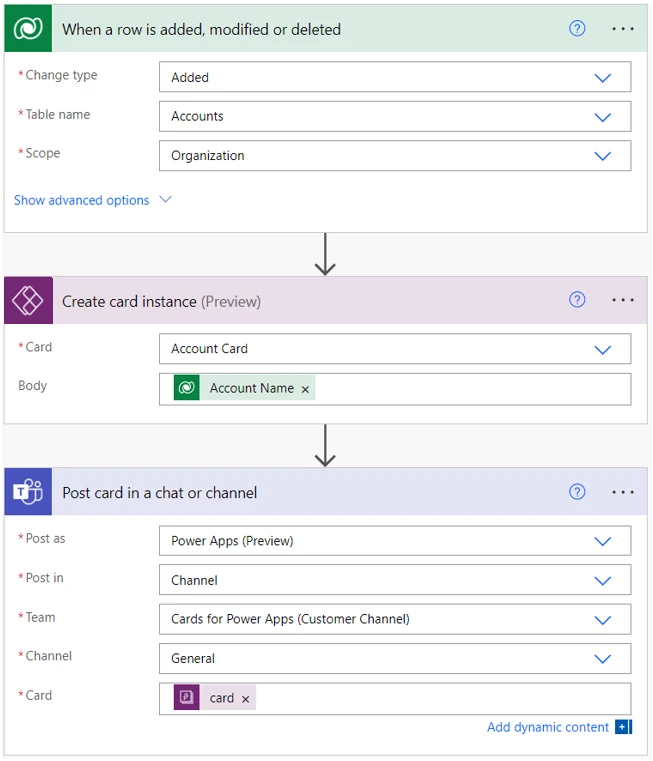Open the Change type dropdown

602,78
